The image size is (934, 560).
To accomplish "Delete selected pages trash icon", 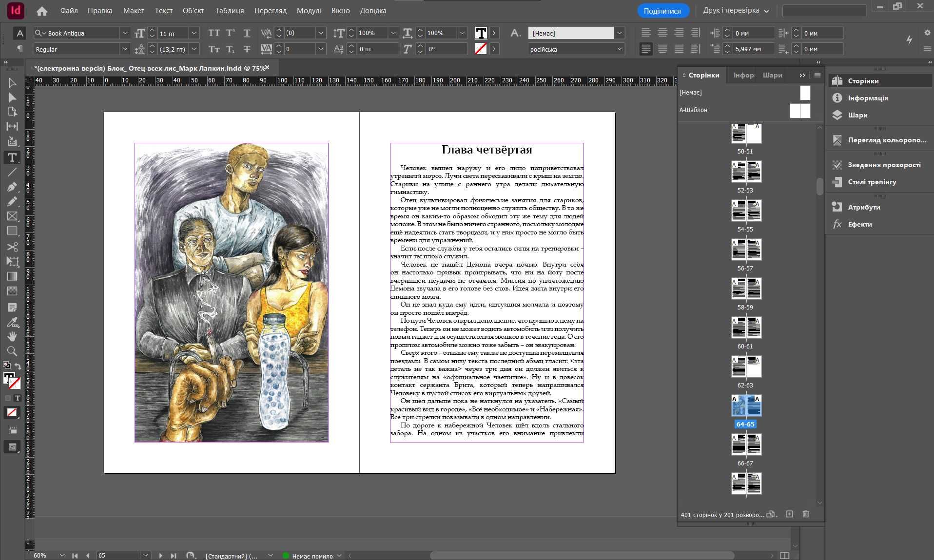I will 806,514.
